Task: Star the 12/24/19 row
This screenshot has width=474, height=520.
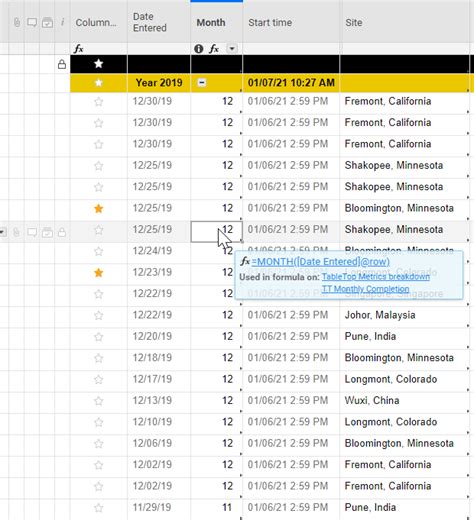Action: click(98, 251)
